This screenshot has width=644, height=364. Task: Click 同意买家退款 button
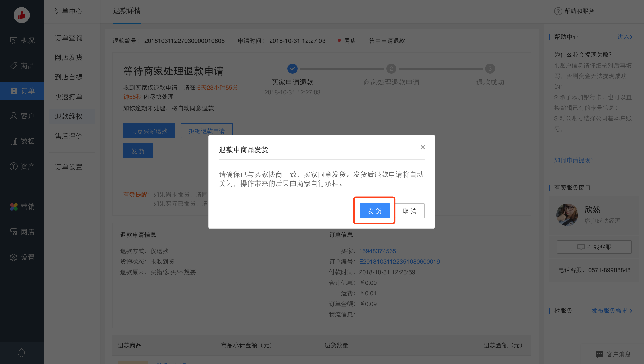149,131
